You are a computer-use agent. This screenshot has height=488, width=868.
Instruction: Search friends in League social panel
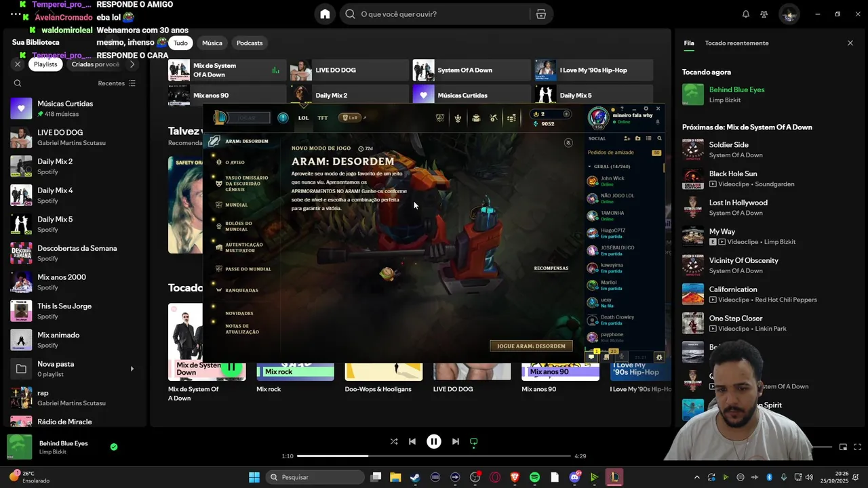[659, 138]
